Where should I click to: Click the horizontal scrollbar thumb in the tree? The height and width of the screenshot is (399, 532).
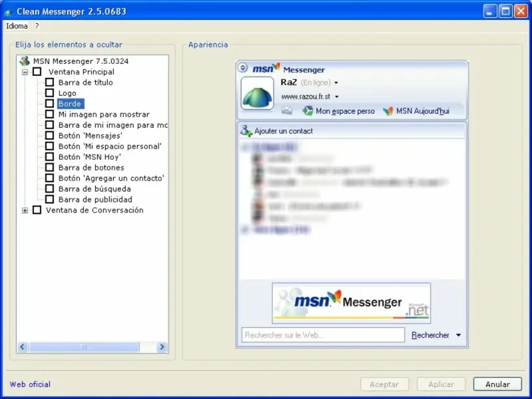[x=84, y=346]
